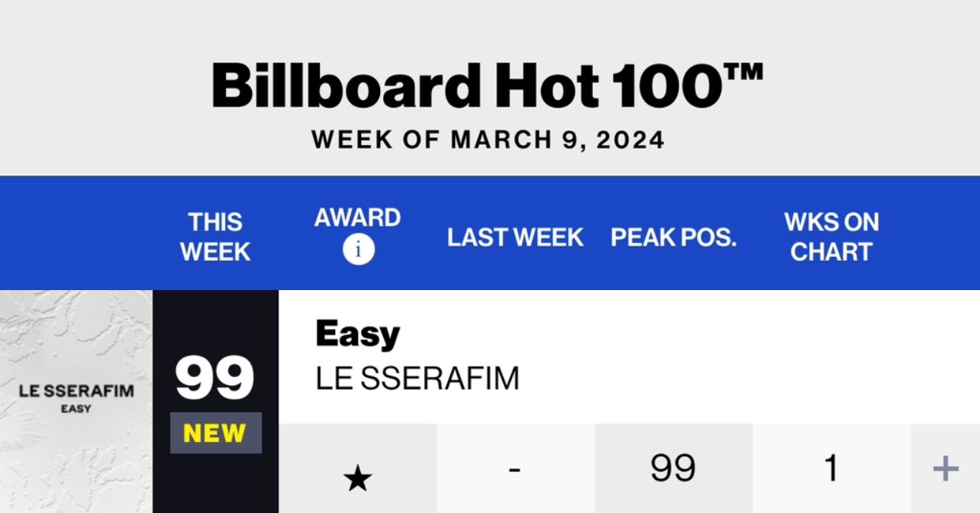
Task: Expand the Easy entry with plus icon
Action: [946, 468]
